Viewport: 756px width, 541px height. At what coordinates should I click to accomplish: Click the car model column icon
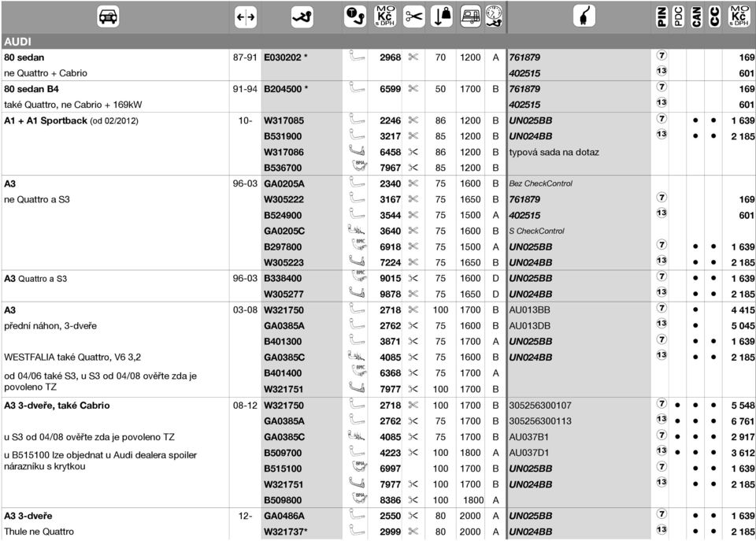108,17
